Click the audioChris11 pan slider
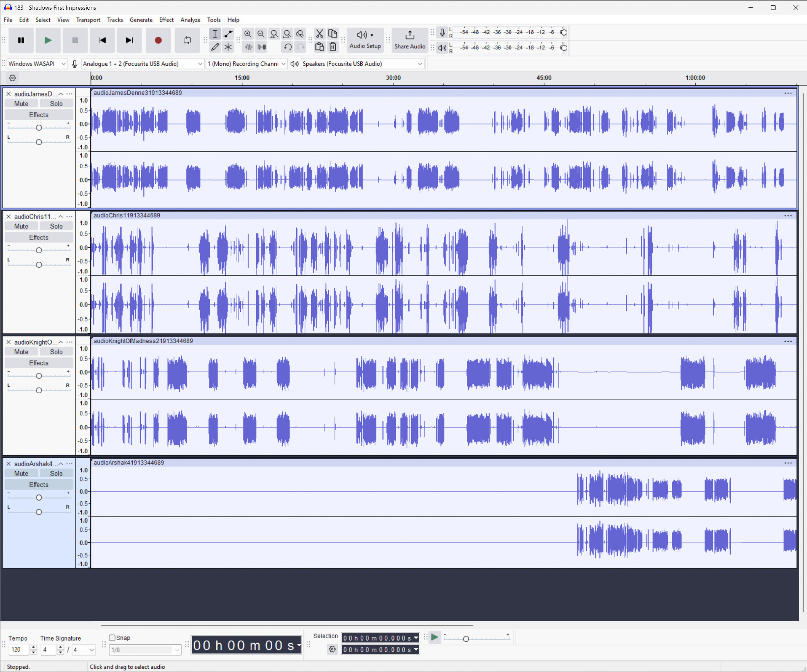The height and width of the screenshot is (672, 807). click(x=39, y=265)
